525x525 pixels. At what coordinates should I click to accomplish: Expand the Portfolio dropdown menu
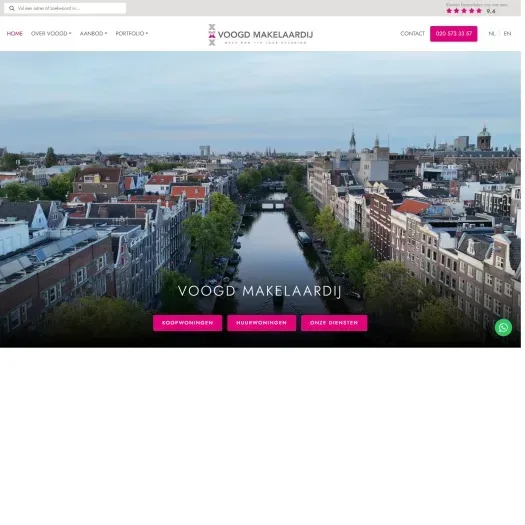132,33
